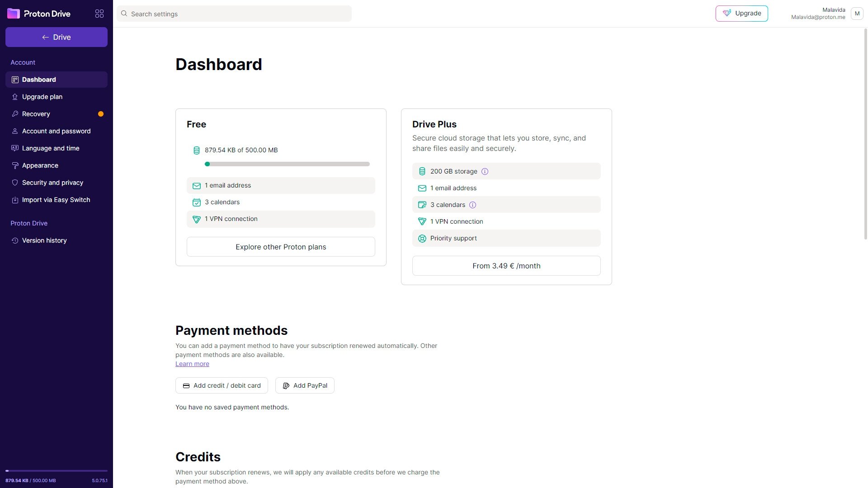868x488 pixels.
Task: Click the Security and privacy shield icon
Action: pyautogui.click(x=15, y=183)
